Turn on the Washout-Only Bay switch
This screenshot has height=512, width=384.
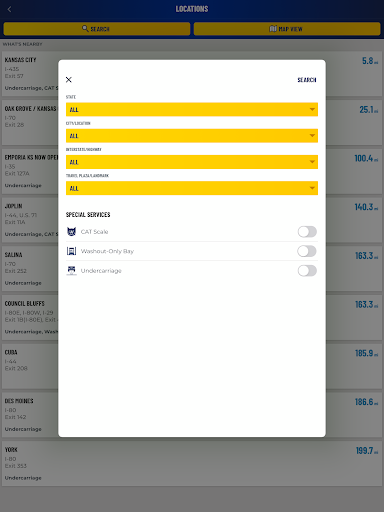click(307, 251)
